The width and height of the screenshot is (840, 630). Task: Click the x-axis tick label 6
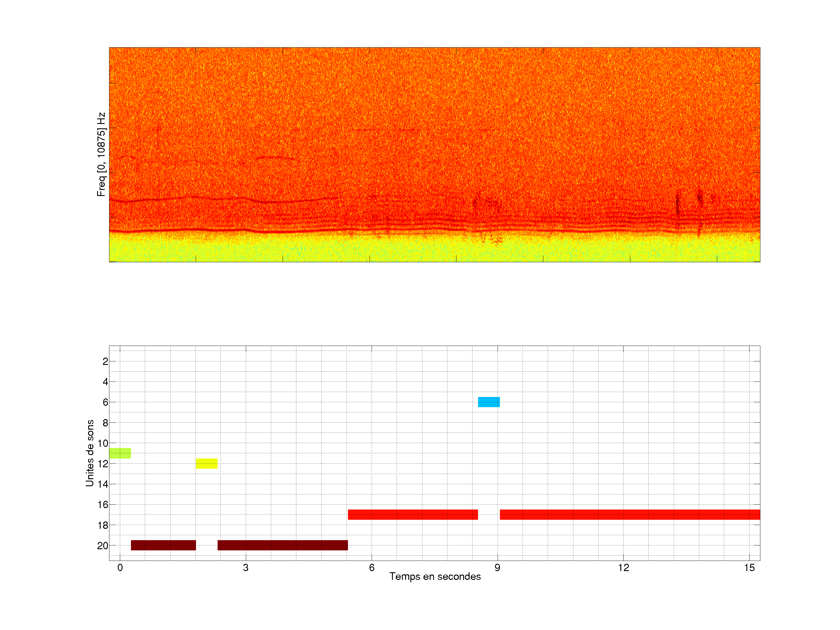(x=371, y=568)
